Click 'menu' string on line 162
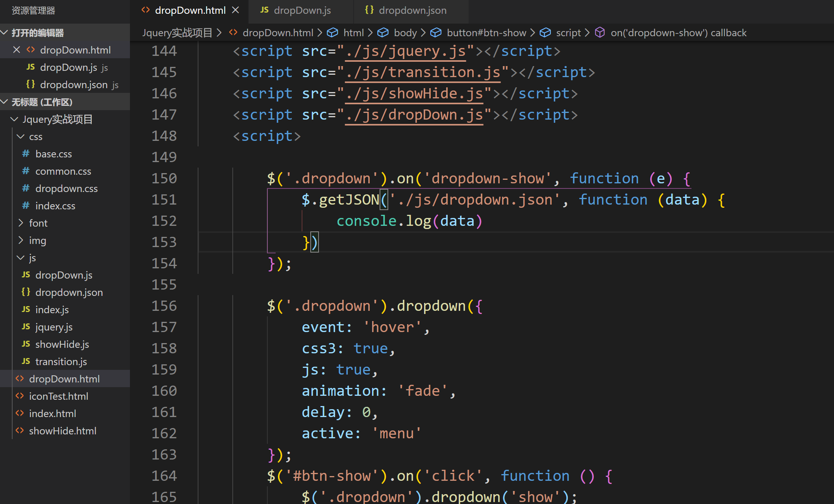The width and height of the screenshot is (834, 504). [x=397, y=434]
